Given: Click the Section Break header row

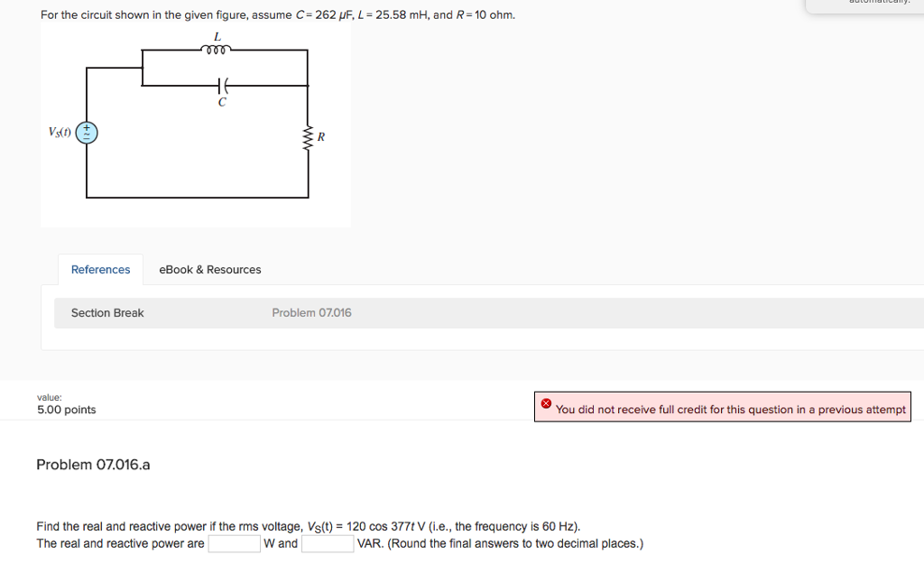Looking at the screenshot, I should pyautogui.click(x=107, y=312).
